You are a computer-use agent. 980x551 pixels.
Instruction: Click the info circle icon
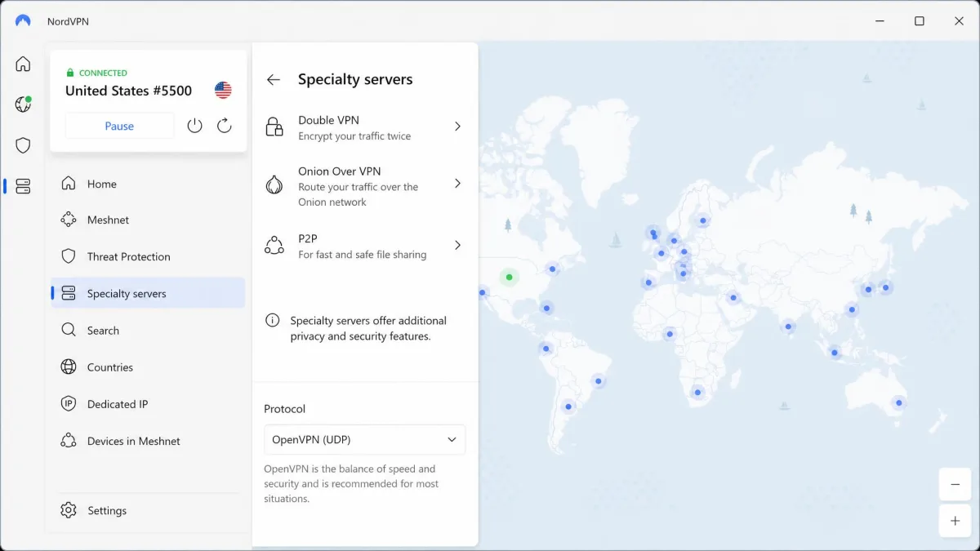(x=273, y=320)
